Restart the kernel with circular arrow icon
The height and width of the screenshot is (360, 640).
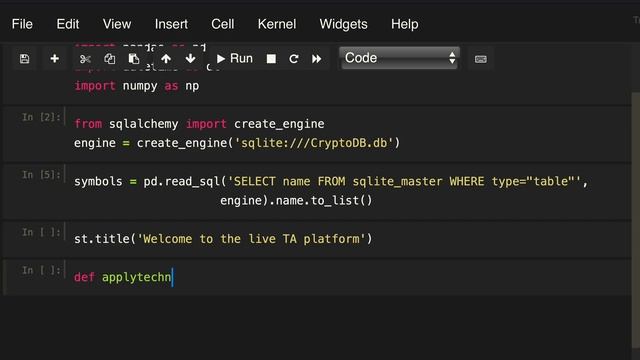[293, 59]
